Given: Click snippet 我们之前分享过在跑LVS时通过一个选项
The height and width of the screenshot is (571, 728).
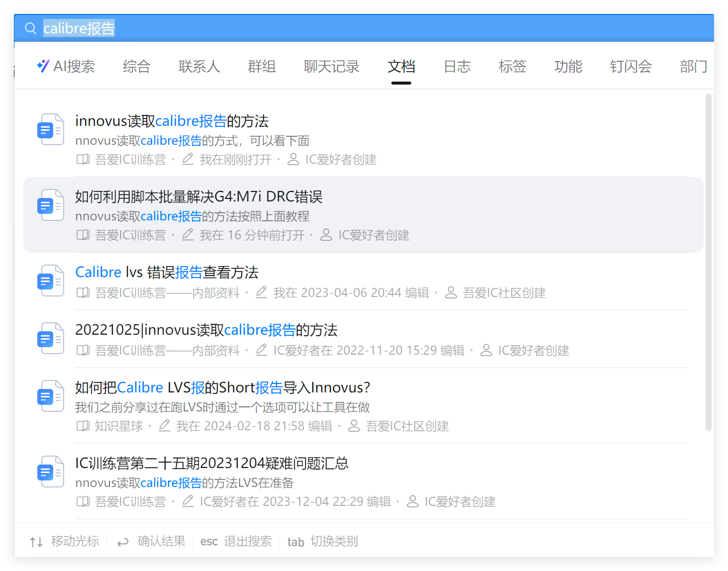Looking at the screenshot, I should coord(223,407).
